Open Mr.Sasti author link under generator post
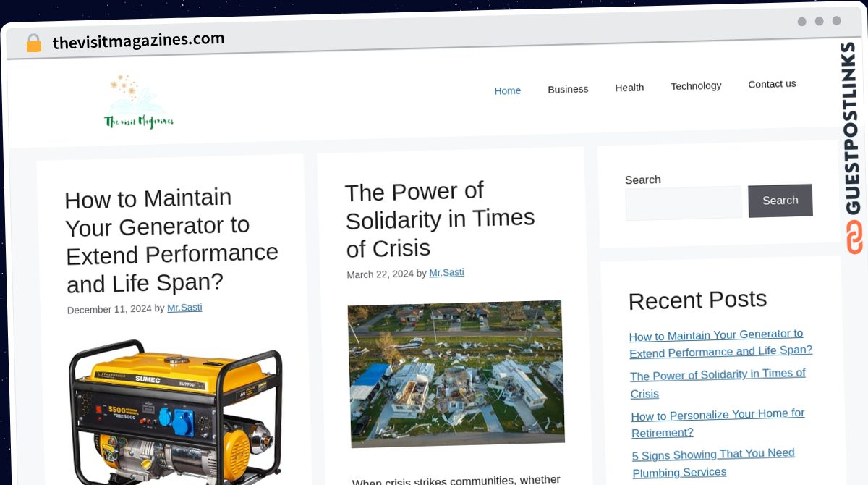868x485 pixels. (184, 308)
